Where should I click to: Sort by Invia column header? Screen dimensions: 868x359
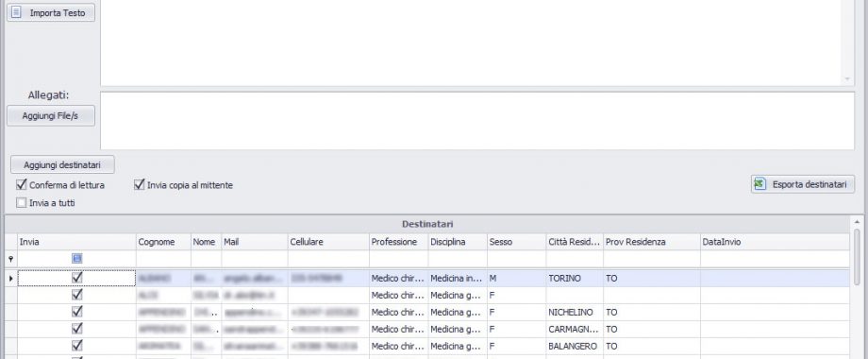click(77, 242)
